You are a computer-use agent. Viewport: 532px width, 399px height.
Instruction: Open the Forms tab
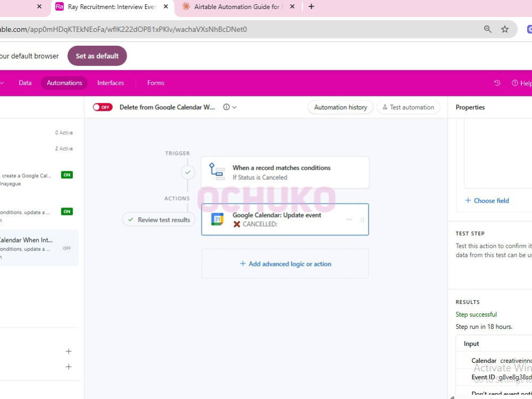156,83
